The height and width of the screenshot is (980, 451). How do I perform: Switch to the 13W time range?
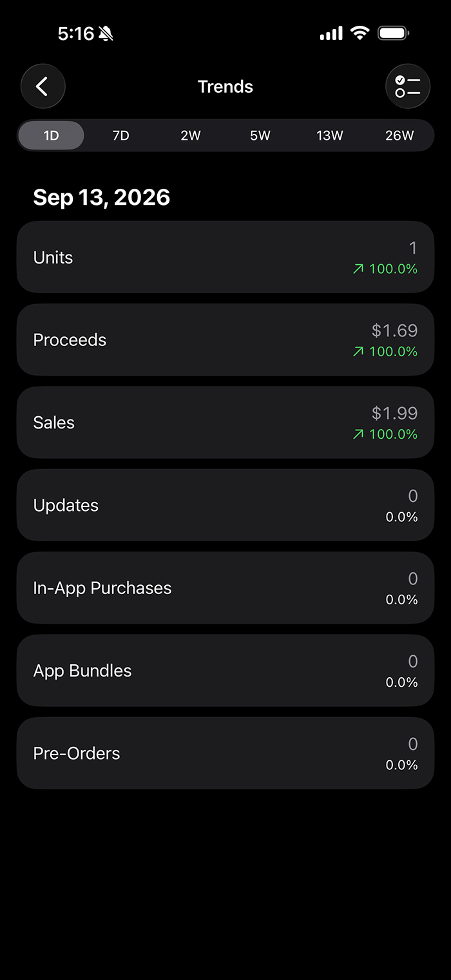[329, 135]
